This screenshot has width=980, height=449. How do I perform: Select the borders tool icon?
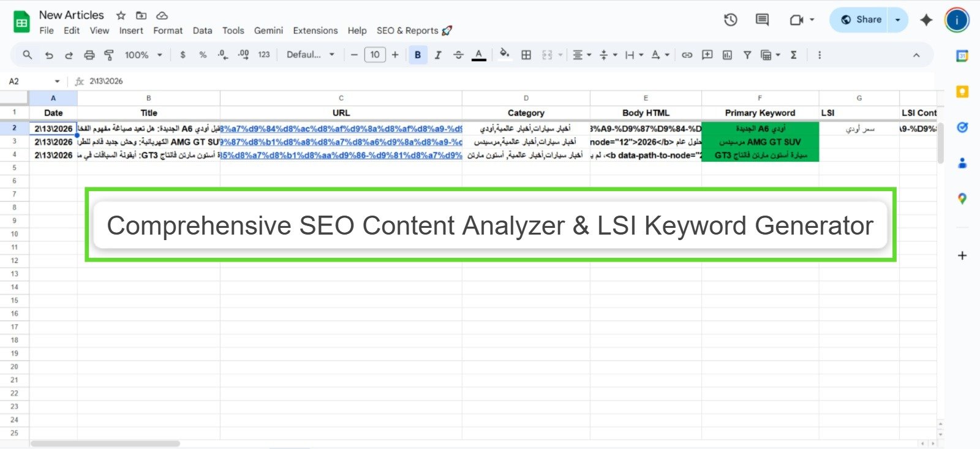(526, 55)
